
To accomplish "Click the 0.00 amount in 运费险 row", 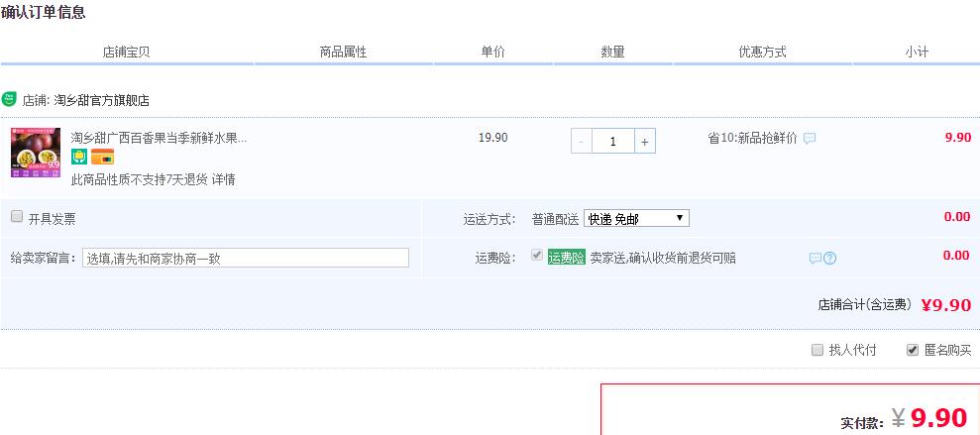I will [x=957, y=255].
